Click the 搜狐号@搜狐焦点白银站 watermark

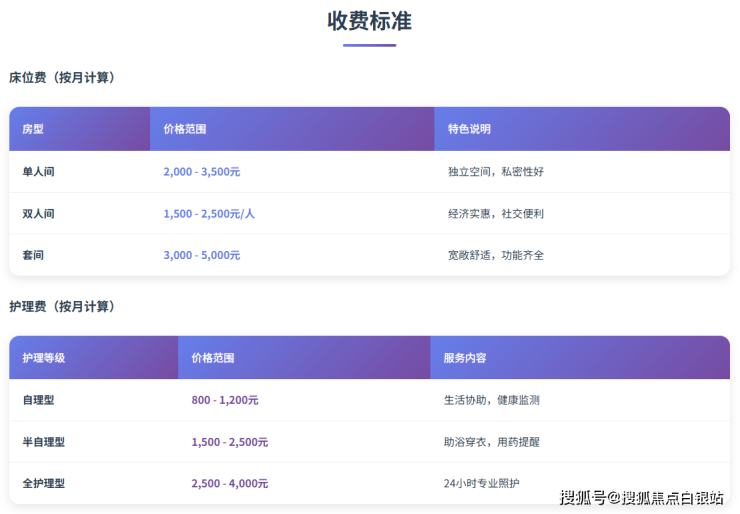(641, 497)
